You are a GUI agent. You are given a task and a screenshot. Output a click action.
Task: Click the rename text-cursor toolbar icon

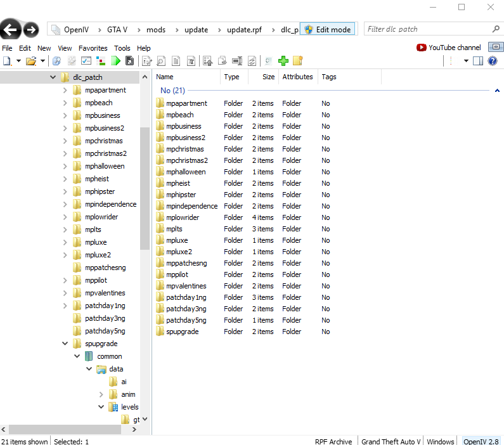click(x=237, y=61)
